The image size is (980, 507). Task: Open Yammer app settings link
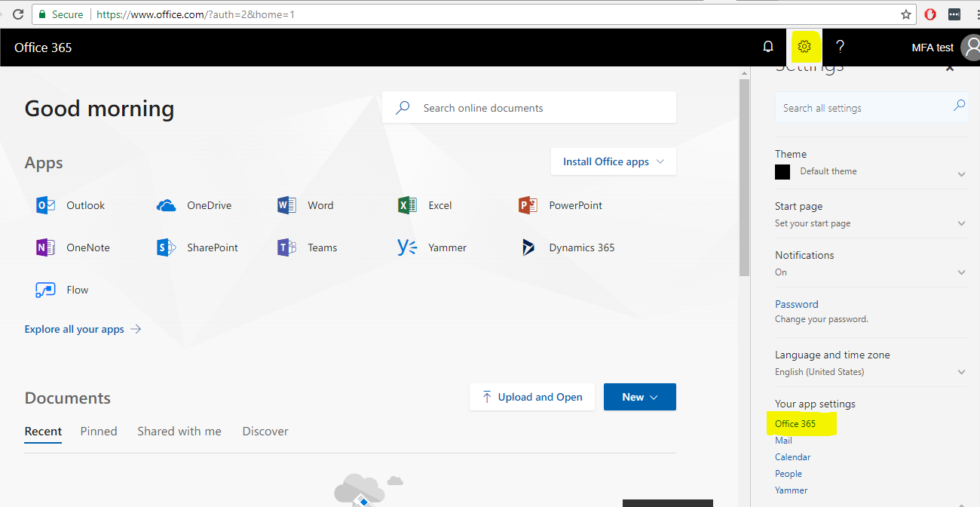click(x=791, y=490)
